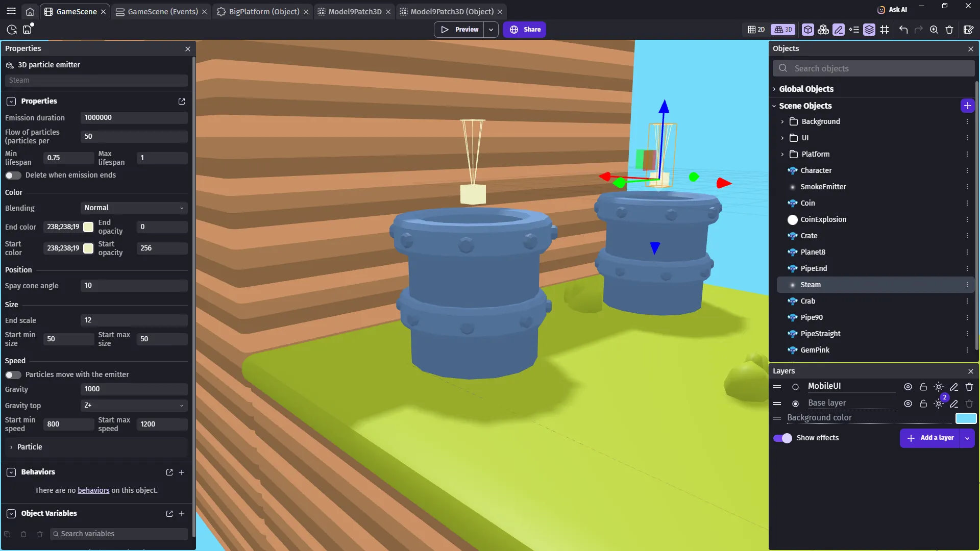Open the zoom magnifier icon
Viewport: 980px width, 551px height.
click(x=934, y=30)
